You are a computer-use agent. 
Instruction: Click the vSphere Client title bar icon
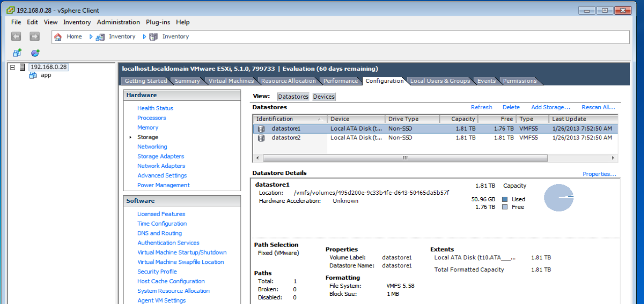click(10, 10)
